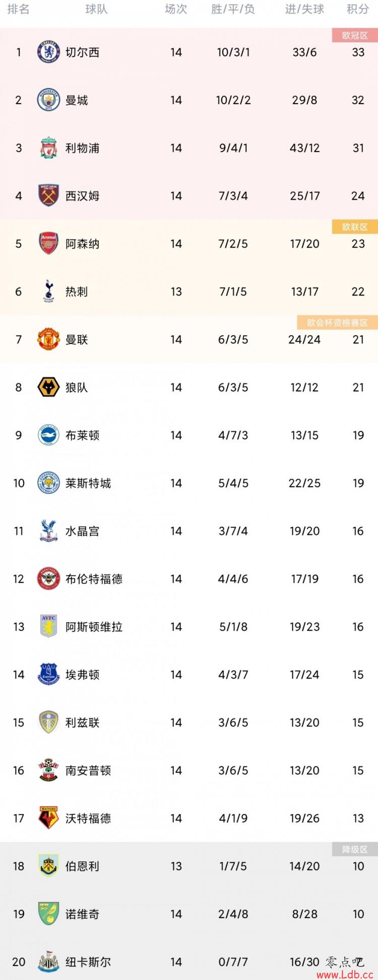Screen dimensions: 378x980
Task: Click the 积分 points column header
Action: 358,9
